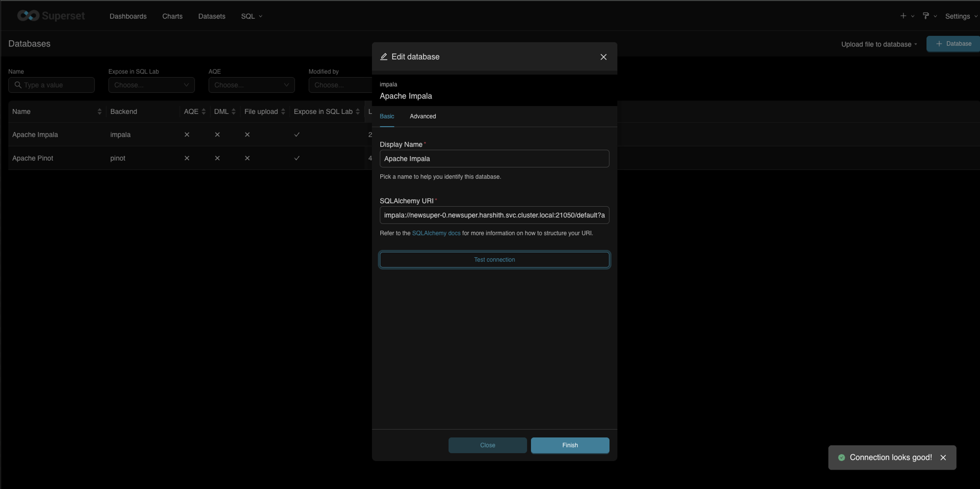980x489 pixels.
Task: Go to Charts page
Action: coord(173,16)
